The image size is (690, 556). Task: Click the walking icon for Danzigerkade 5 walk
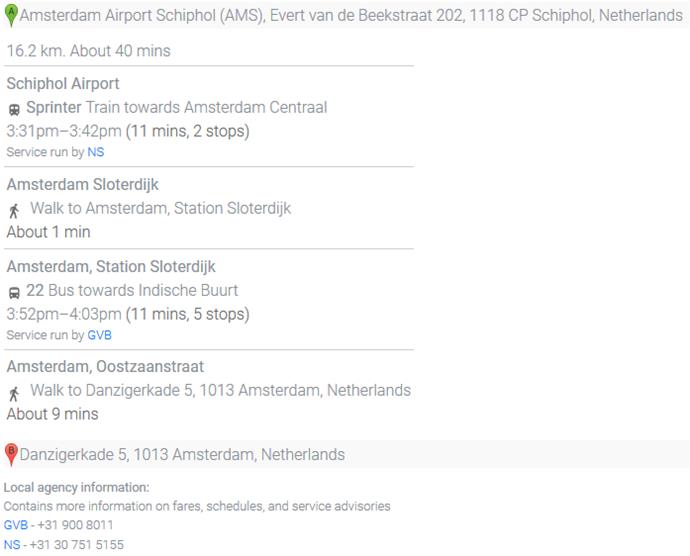pyautogui.click(x=14, y=393)
